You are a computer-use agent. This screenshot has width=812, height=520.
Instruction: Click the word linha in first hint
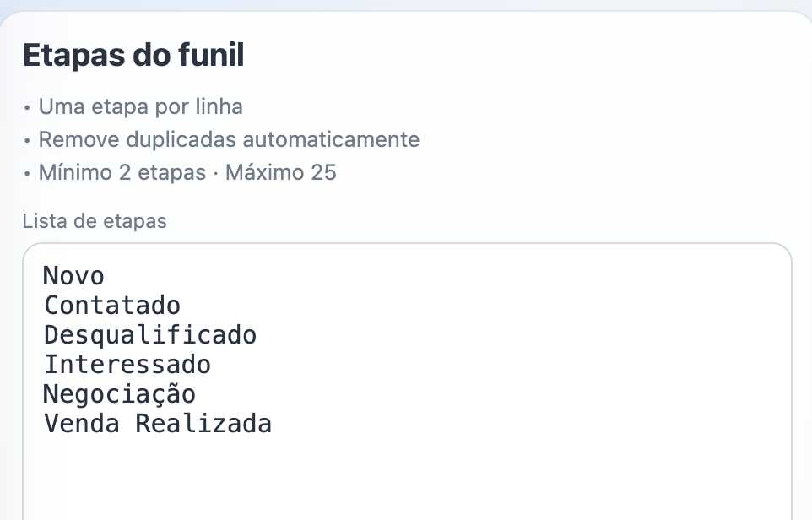[x=219, y=107]
